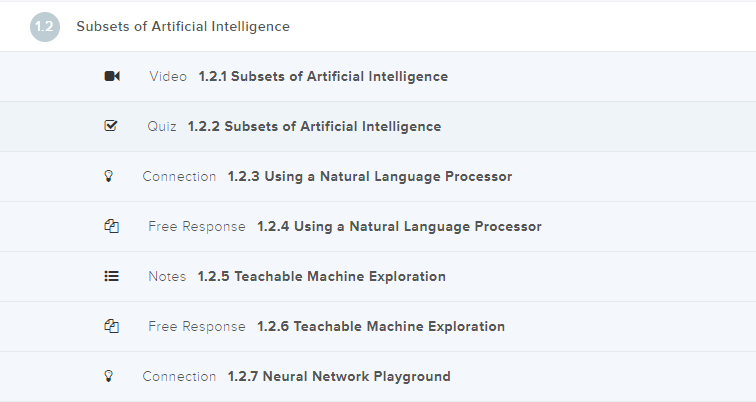Click the Video label in row 1.2.1
The image size is (756, 402).
(168, 77)
